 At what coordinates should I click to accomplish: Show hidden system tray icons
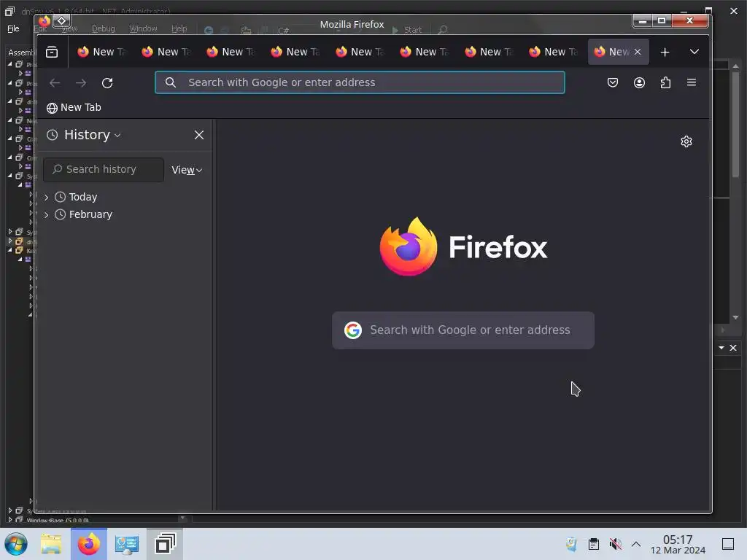click(636, 544)
